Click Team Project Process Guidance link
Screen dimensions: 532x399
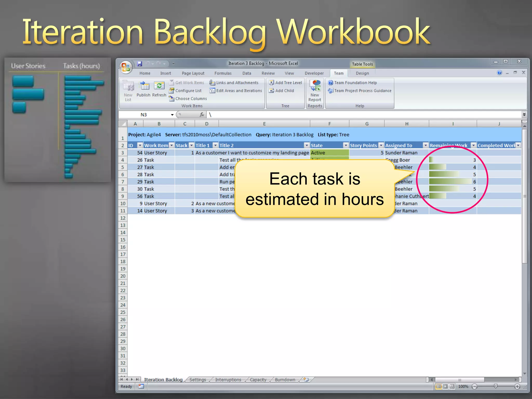click(362, 91)
